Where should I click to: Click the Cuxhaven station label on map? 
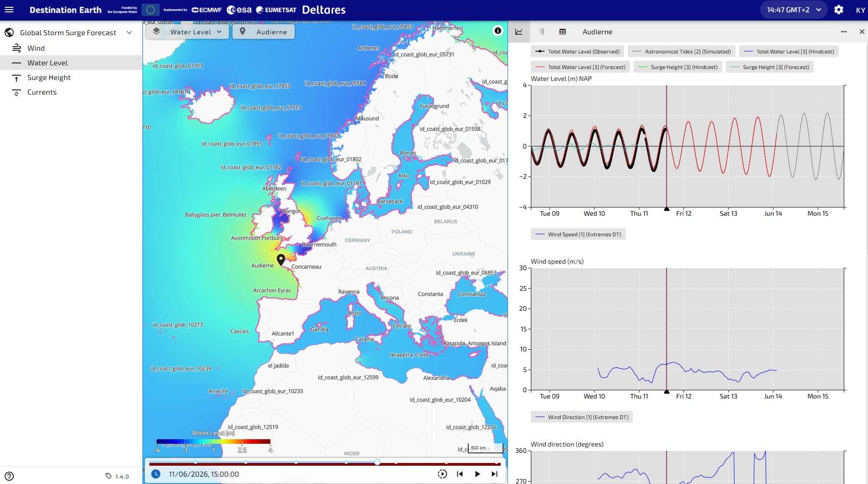(x=329, y=218)
